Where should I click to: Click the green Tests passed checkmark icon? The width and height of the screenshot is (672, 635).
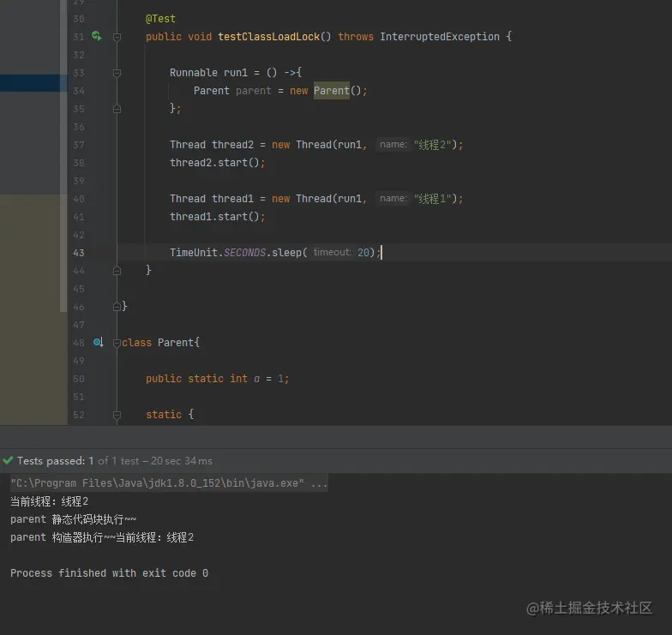click(x=8, y=461)
